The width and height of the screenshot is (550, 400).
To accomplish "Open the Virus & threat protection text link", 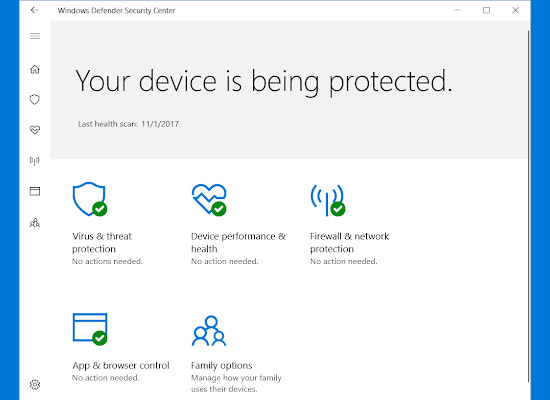I will 102,242.
